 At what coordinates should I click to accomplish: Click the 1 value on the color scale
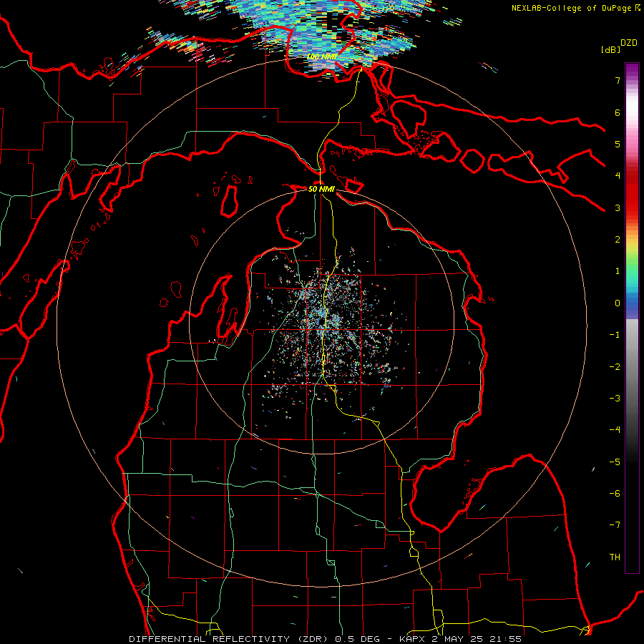pyautogui.click(x=618, y=271)
